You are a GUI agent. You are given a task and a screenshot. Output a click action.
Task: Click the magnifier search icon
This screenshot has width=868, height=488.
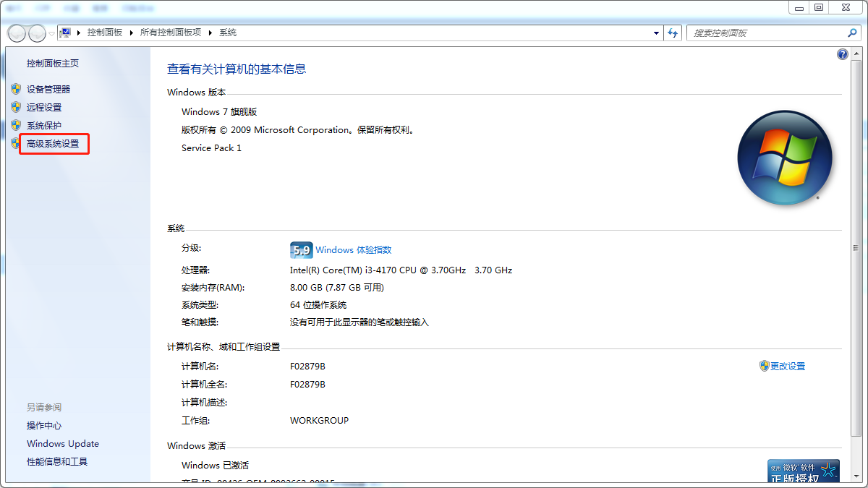(x=852, y=33)
